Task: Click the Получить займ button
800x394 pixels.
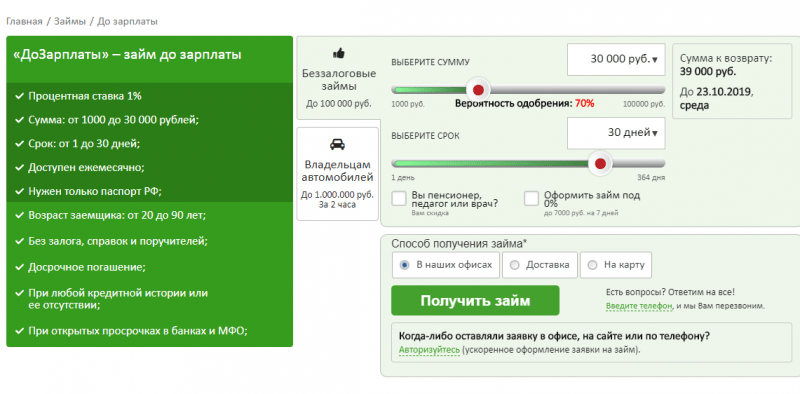Action: [475, 301]
